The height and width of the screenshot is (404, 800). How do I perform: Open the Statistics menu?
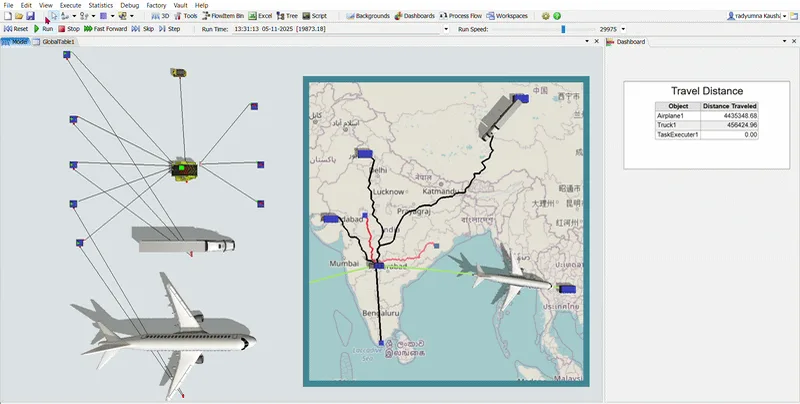click(101, 5)
